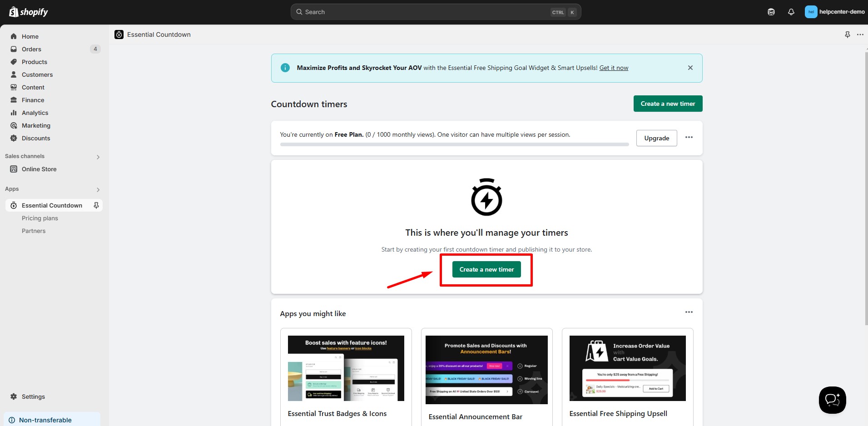Open the Sidekick assistant icon in top bar
This screenshot has width=868, height=426.
point(771,12)
